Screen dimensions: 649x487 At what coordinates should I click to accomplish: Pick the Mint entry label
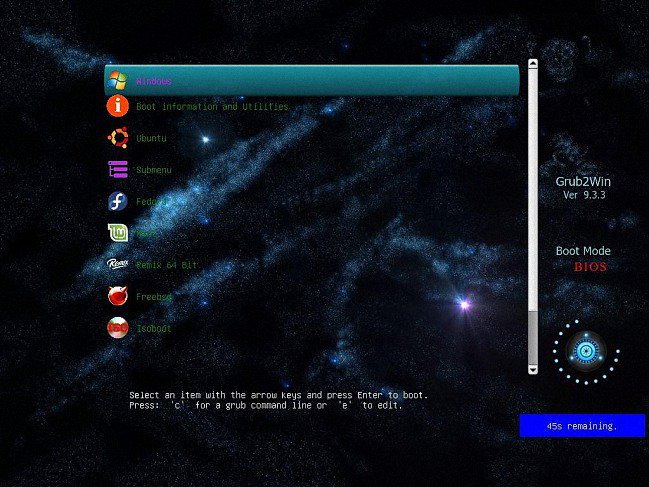pyautogui.click(x=146, y=233)
